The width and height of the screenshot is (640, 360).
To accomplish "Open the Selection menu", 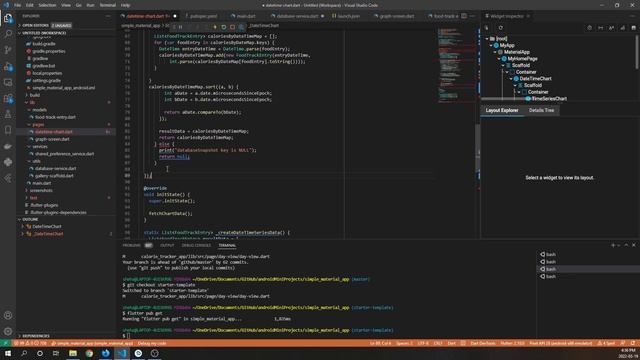I will (x=47, y=5).
